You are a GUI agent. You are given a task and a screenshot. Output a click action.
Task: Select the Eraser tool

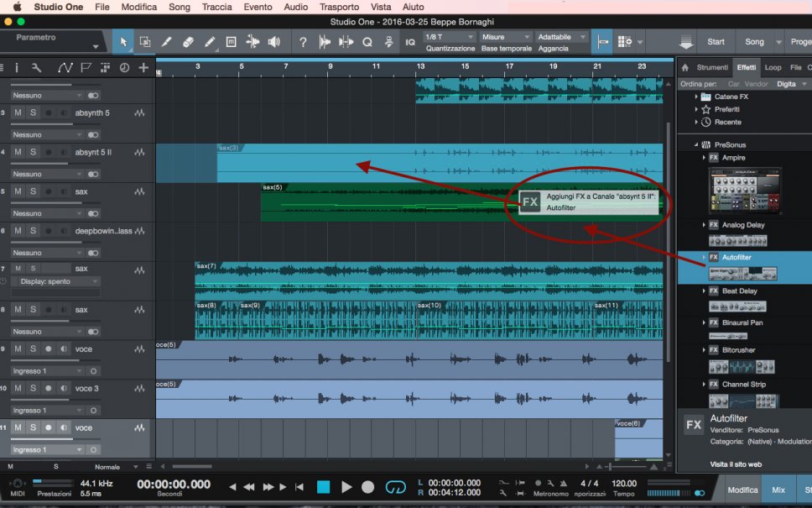point(188,42)
